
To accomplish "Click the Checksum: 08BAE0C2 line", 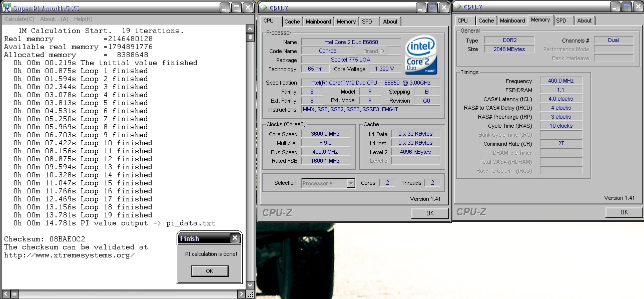I will pos(45,239).
